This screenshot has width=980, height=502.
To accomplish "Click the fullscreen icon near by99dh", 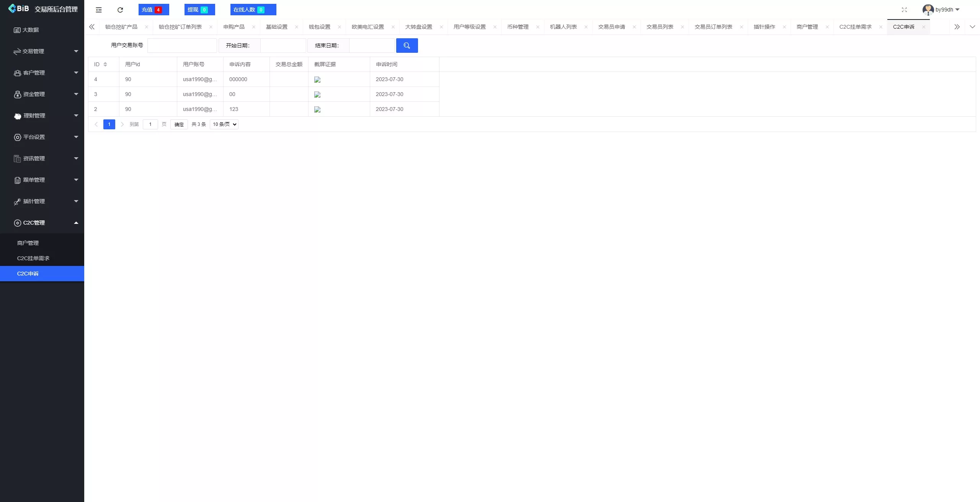I will click(x=904, y=10).
